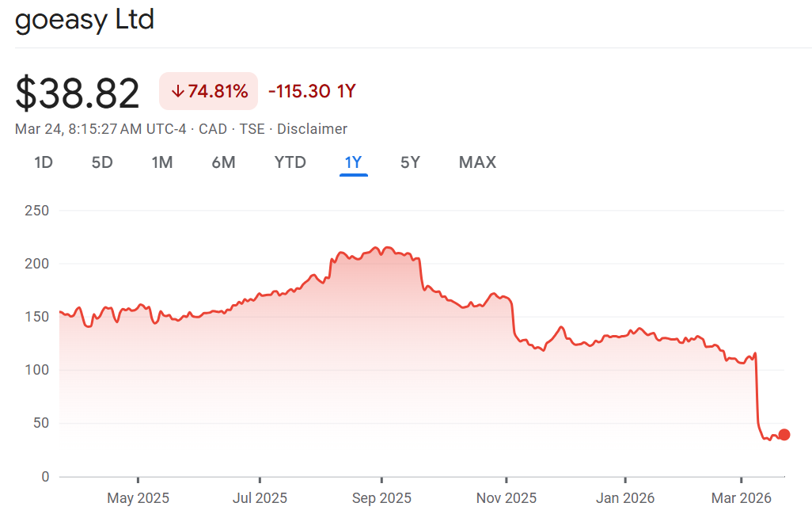This screenshot has width=812, height=518.
Task: Select the 1D time range tab
Action: (43, 162)
